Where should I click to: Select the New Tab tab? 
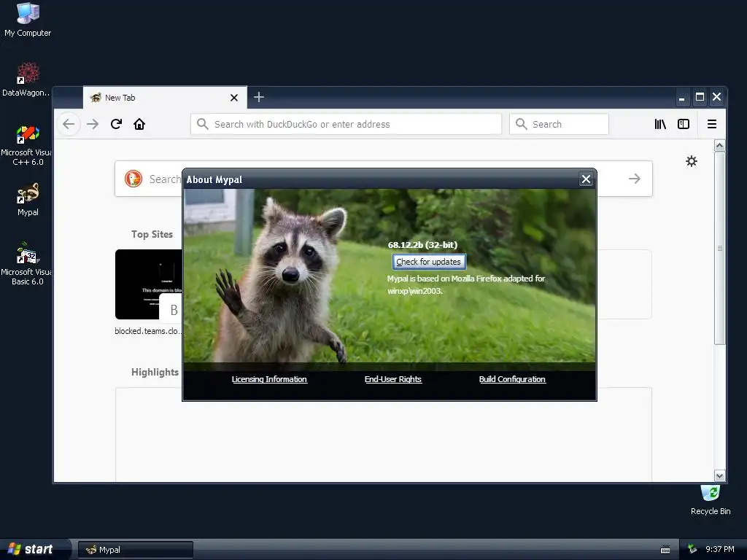tap(165, 98)
